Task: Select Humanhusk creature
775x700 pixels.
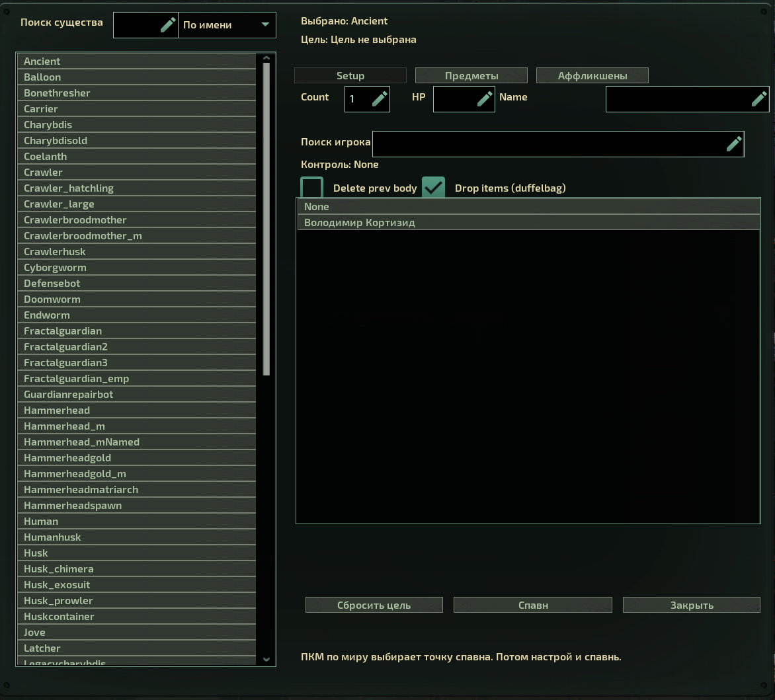Action: [137, 537]
